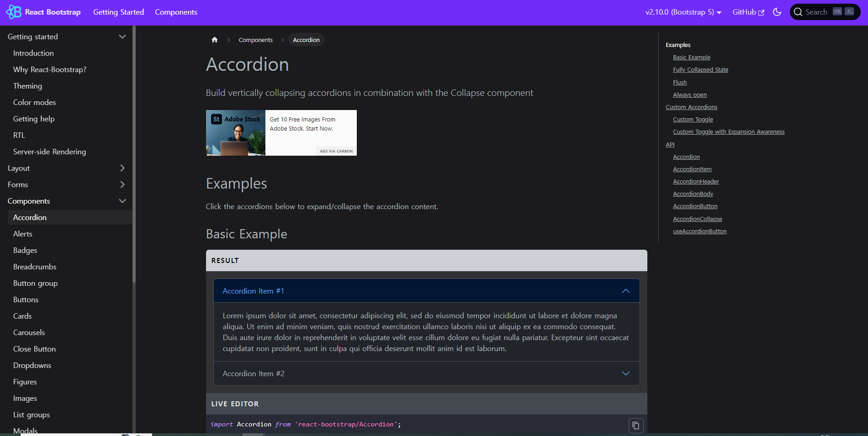Screen dimensions: 868x436
Task: Click the React Bootstrap logo icon
Action: [13, 12]
